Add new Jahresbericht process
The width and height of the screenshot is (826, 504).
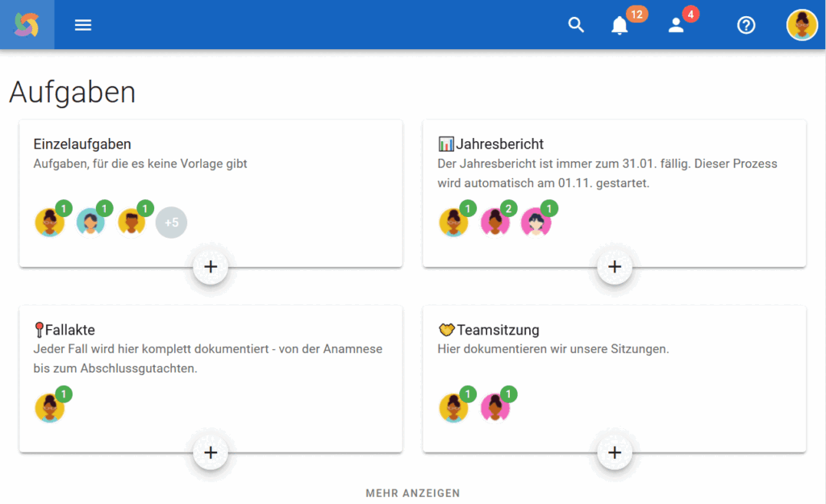point(614,266)
